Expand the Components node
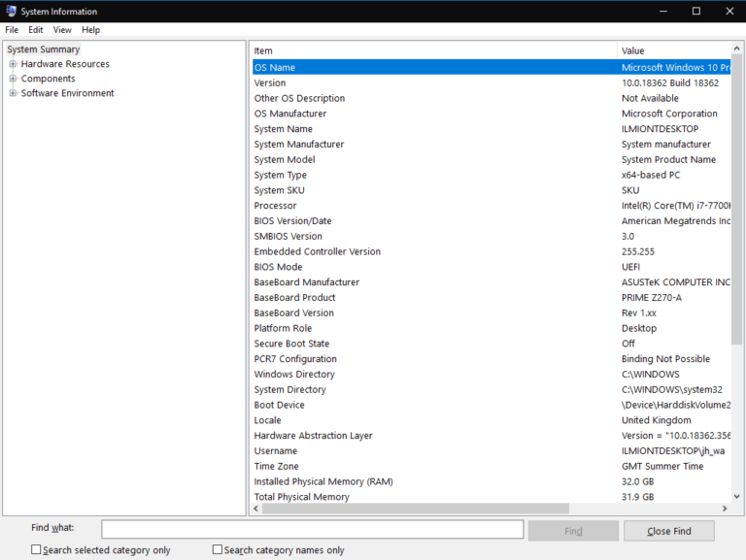 pyautogui.click(x=13, y=79)
